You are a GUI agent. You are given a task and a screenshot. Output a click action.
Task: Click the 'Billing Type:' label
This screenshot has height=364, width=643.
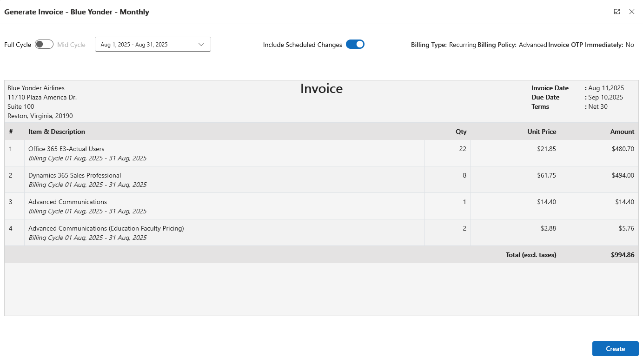(429, 45)
